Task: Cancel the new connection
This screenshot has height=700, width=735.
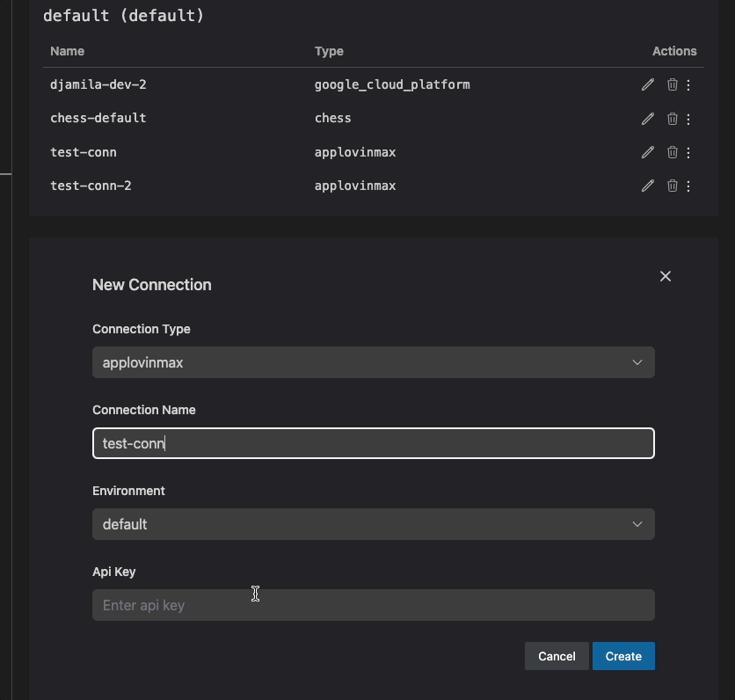Action: (x=557, y=656)
